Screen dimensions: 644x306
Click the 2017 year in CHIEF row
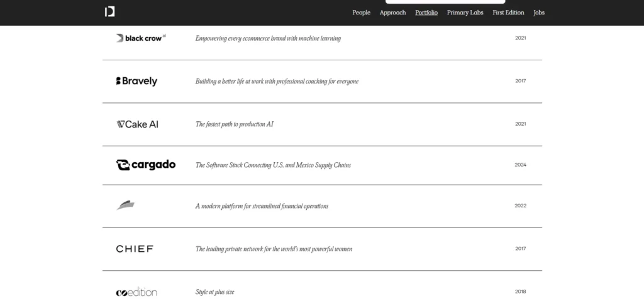[x=520, y=249]
